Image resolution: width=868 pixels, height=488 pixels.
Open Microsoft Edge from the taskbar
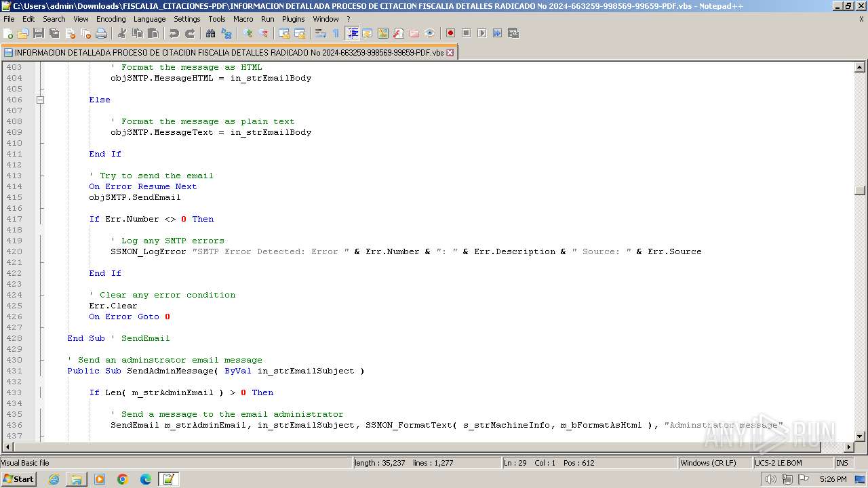[x=146, y=479]
